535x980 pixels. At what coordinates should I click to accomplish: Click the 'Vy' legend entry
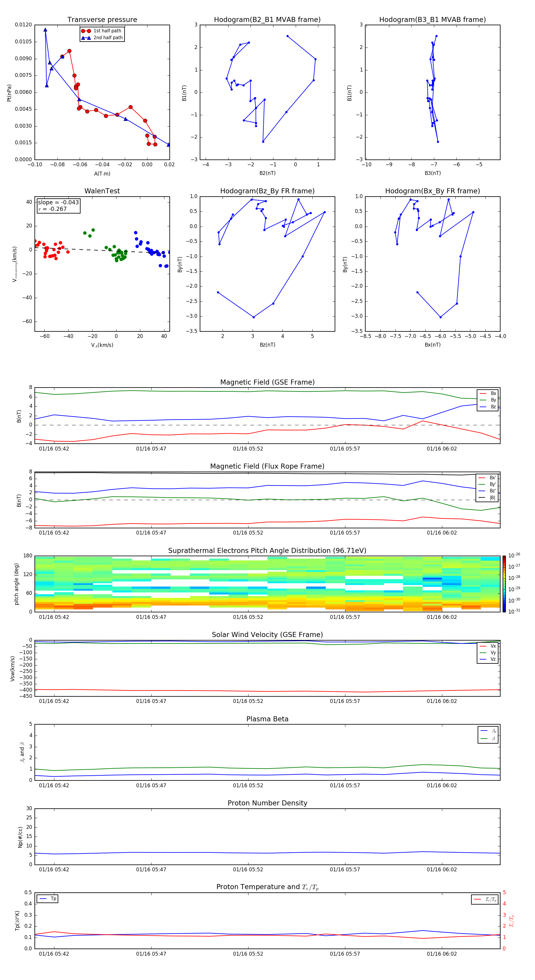(488, 652)
